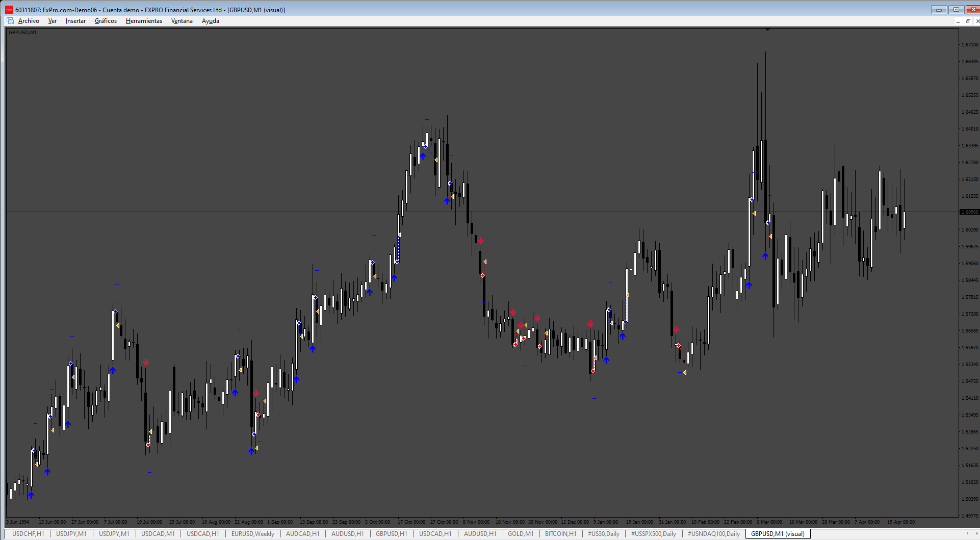Select the GBPUSD,M1 (visual) tab
Screen dimensions: 980x540
pyautogui.click(x=778, y=534)
